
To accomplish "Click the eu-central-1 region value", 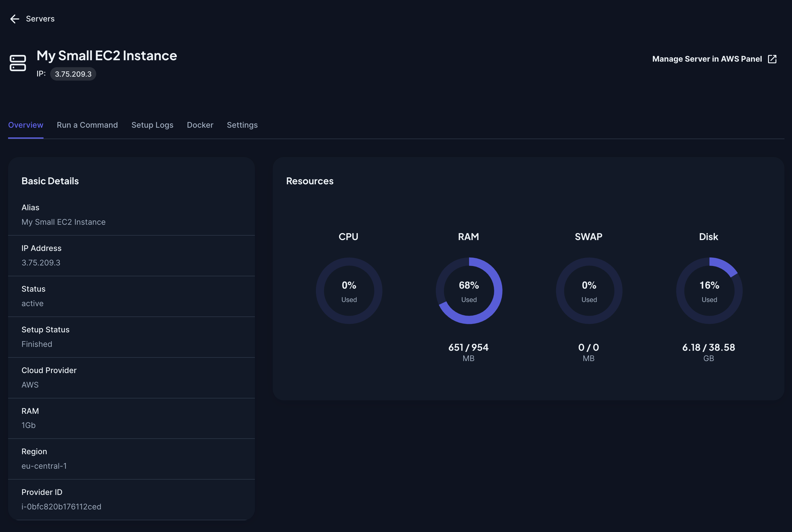I will tap(44, 466).
